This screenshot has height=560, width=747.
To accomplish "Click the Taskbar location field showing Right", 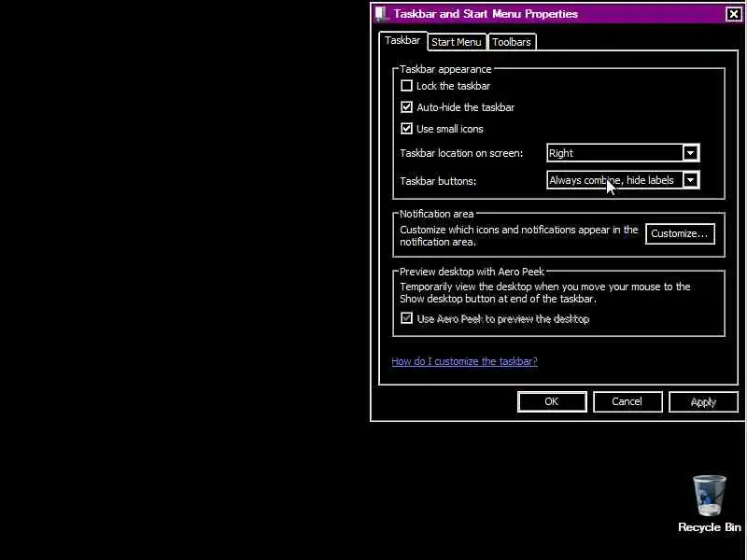I will point(623,153).
